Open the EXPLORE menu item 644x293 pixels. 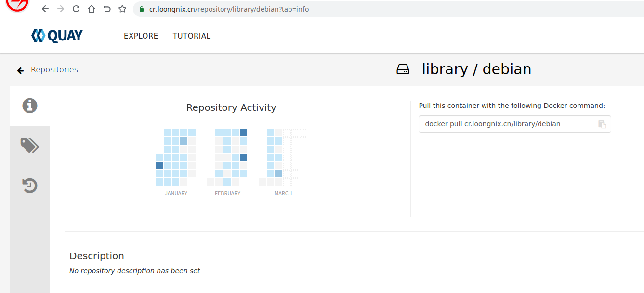click(x=141, y=36)
